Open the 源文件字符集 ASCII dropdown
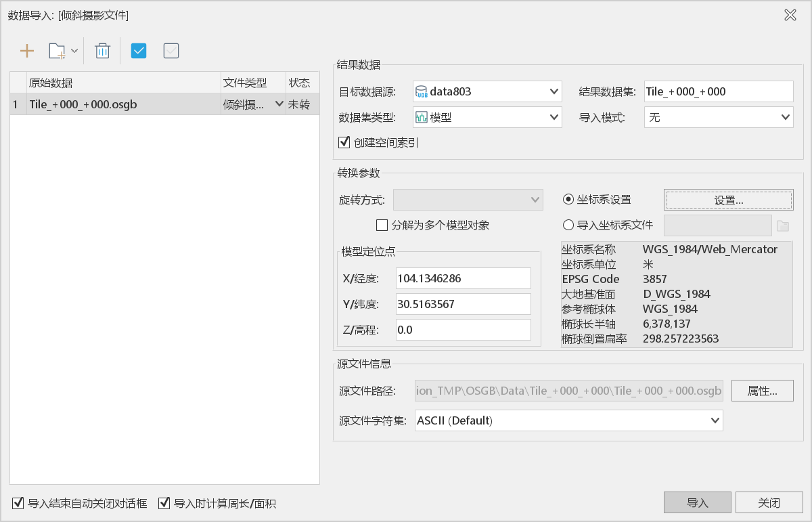This screenshot has height=522, width=812. [568, 420]
